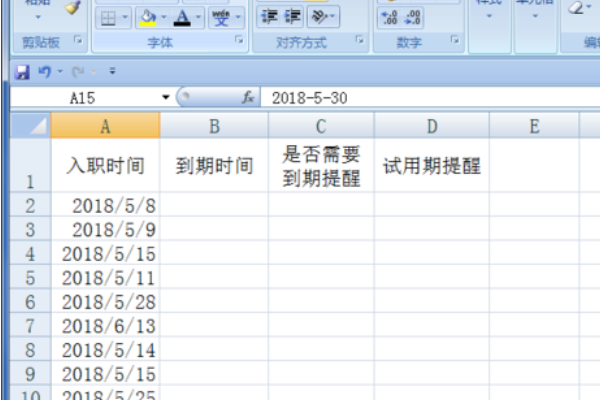Click the Select All corner triangle
The image size is (600, 400).
pos(31,126)
